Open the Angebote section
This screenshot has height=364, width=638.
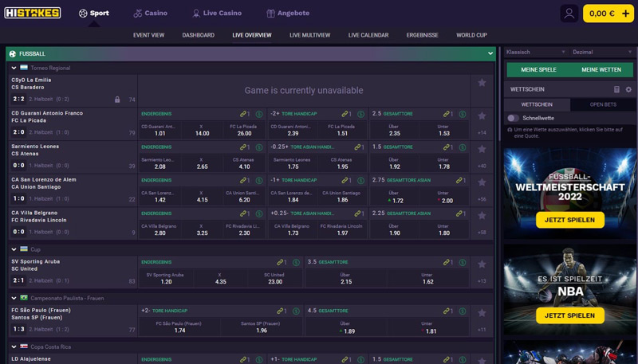point(288,13)
